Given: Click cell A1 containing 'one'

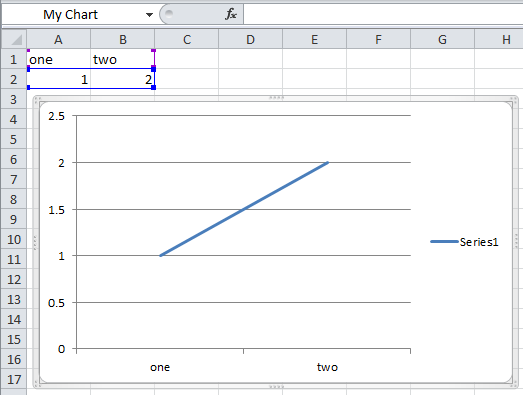Looking at the screenshot, I should (59, 59).
